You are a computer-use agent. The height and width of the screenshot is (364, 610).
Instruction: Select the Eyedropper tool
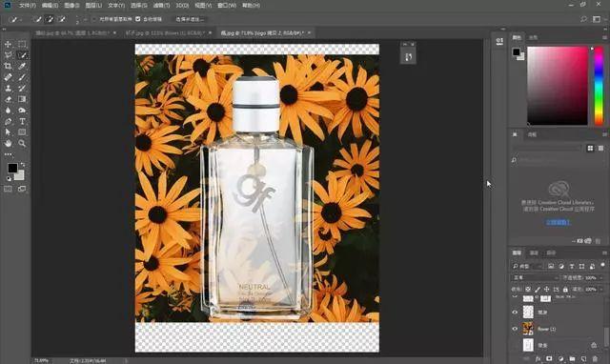pyautogui.click(x=22, y=66)
